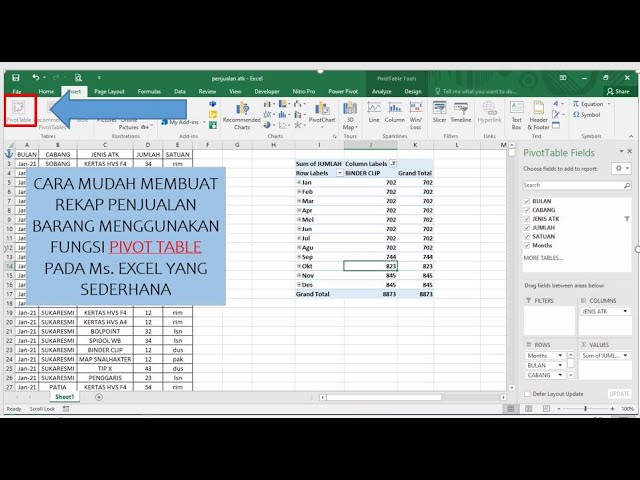Viewport: 640px width, 480px height.
Task: Click the Symbol omega icon
Action: click(x=576, y=115)
